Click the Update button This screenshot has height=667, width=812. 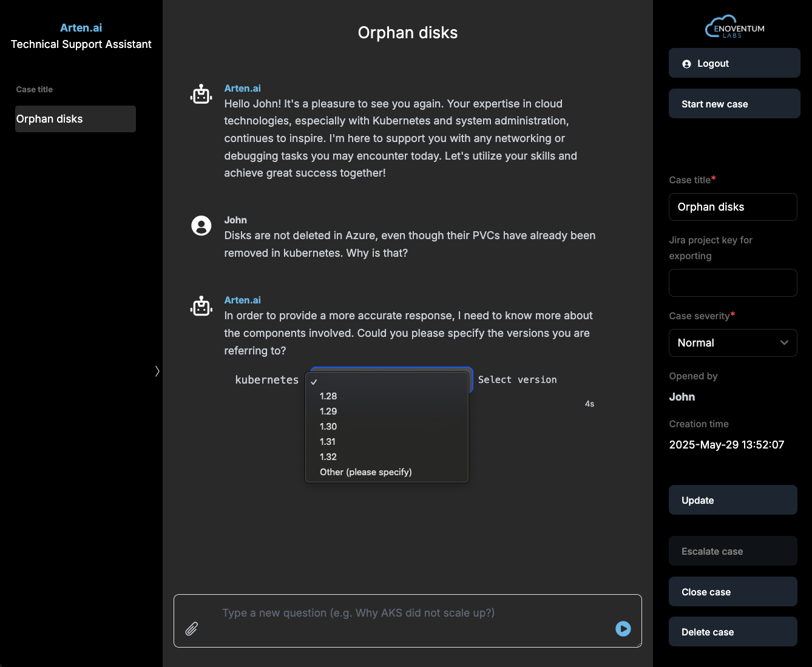[x=733, y=500]
